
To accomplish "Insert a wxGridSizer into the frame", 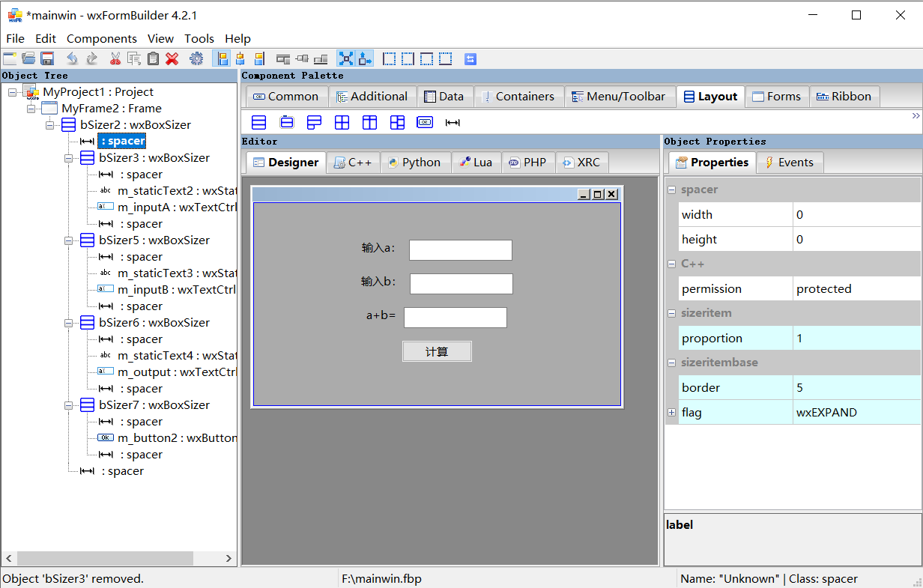I will (342, 121).
